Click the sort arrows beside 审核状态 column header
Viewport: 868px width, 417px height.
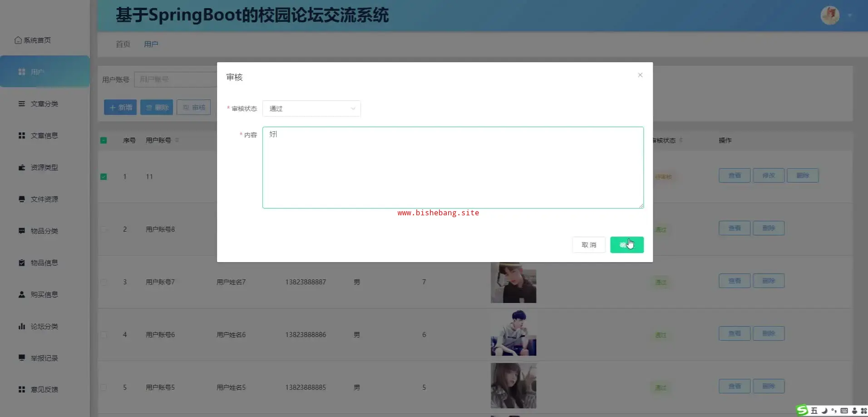[x=681, y=140]
